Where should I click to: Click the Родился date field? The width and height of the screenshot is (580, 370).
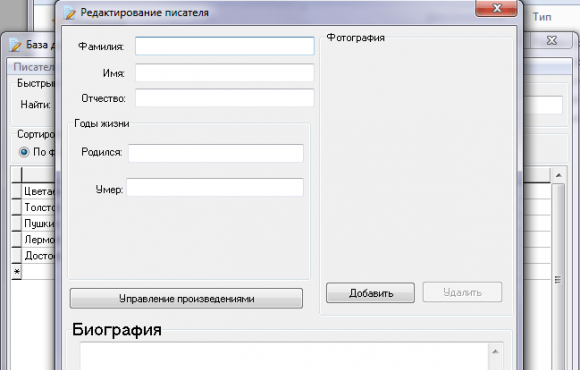point(216,153)
